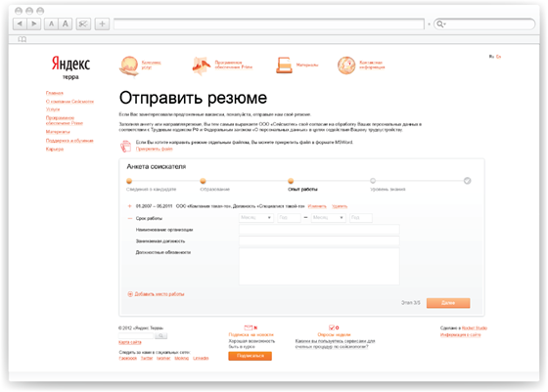Open Комплекс услуг globe-in-hand icon
Viewport: 548px width, 392px height.
[129, 65]
